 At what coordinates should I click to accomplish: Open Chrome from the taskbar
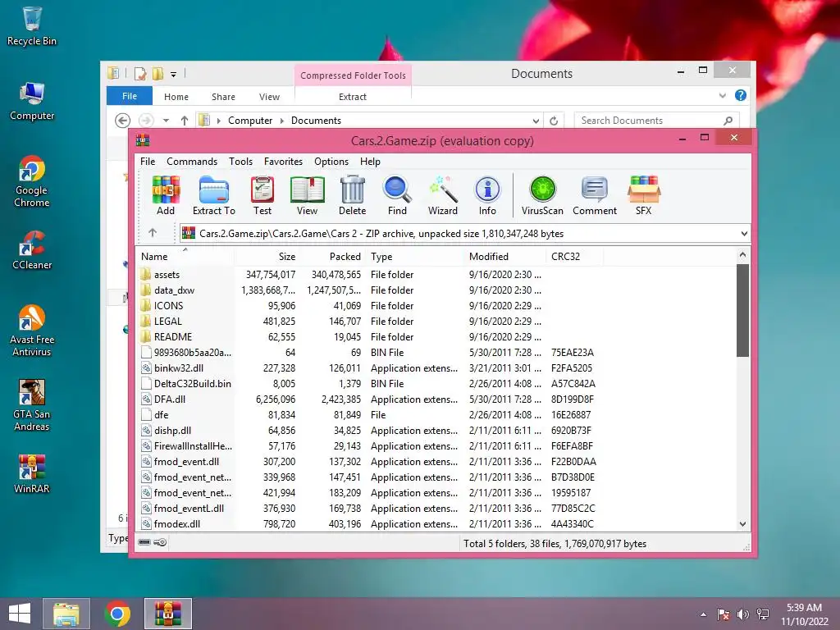click(117, 614)
